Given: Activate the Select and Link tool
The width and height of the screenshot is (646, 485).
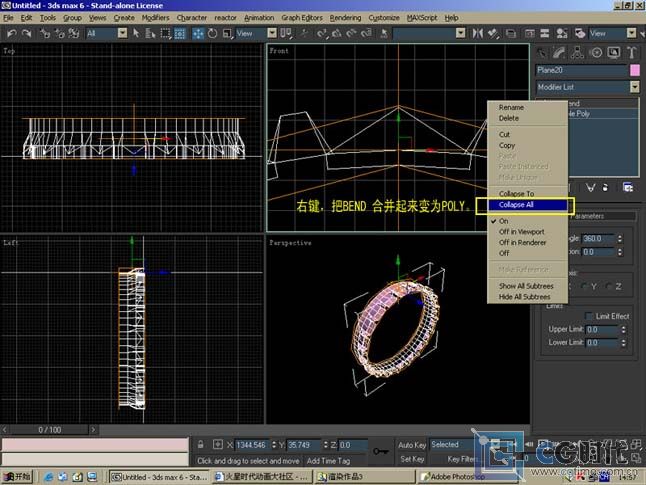Looking at the screenshot, I should [x=45, y=33].
